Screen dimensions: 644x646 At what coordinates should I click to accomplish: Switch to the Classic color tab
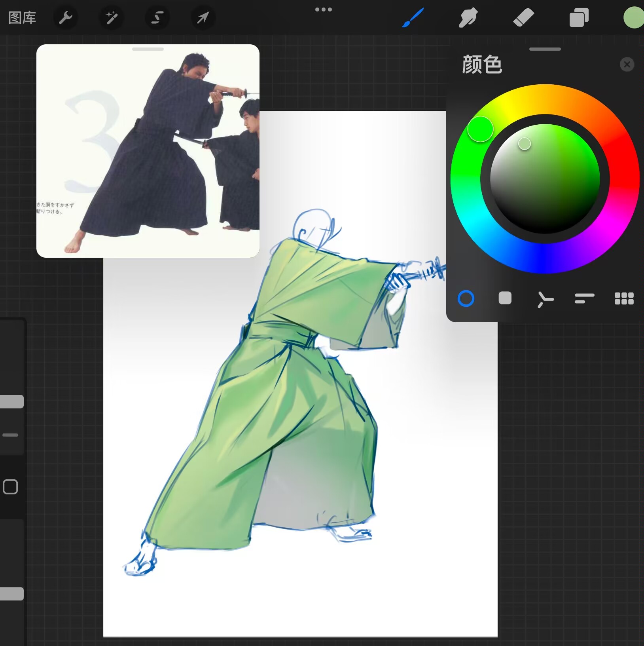click(x=505, y=298)
